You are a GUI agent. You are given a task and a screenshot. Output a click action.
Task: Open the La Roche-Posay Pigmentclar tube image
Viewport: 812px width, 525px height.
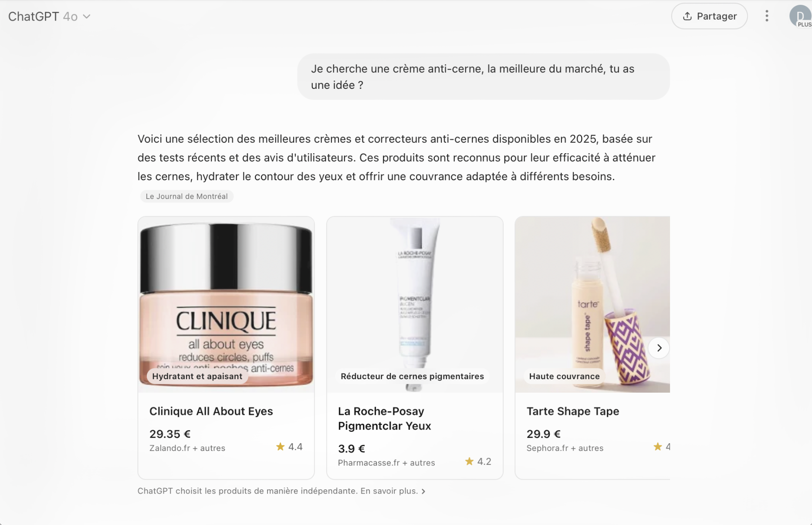pyautogui.click(x=415, y=304)
